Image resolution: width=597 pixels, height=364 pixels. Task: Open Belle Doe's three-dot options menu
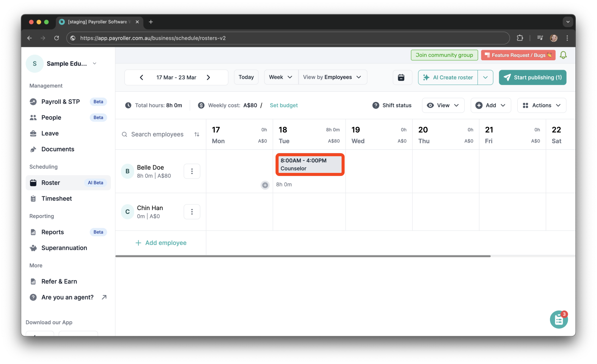point(192,171)
